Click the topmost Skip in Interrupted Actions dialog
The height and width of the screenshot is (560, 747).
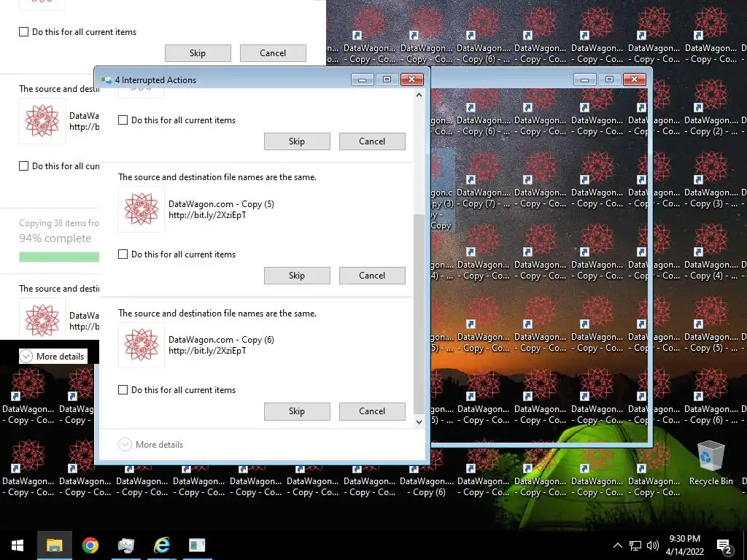(297, 141)
